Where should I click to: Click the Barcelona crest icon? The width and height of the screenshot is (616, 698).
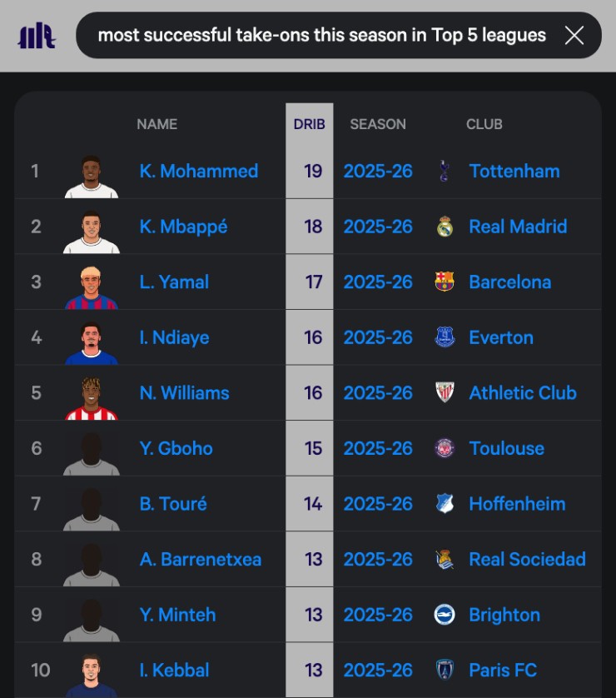tap(445, 282)
